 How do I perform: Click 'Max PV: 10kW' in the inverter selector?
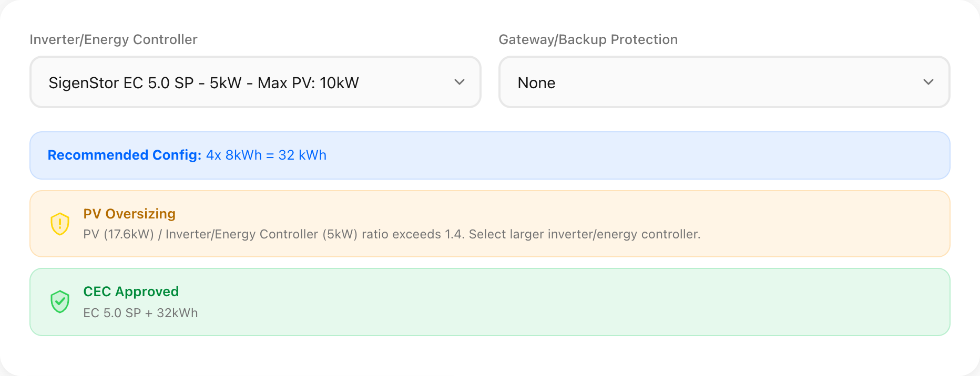[308, 83]
